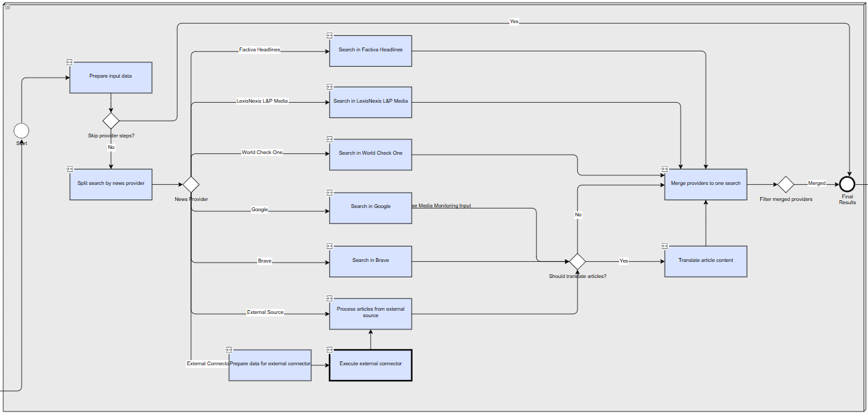Image resolution: width=868 pixels, height=416 pixels.
Task: Click the marker icon on Split search by news provider
Action: click(x=69, y=169)
